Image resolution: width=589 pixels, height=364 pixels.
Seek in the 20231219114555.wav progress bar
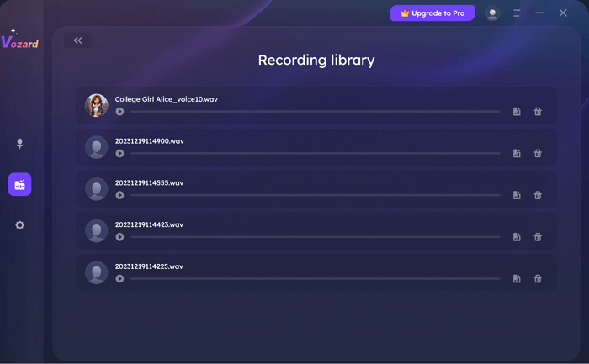point(315,195)
